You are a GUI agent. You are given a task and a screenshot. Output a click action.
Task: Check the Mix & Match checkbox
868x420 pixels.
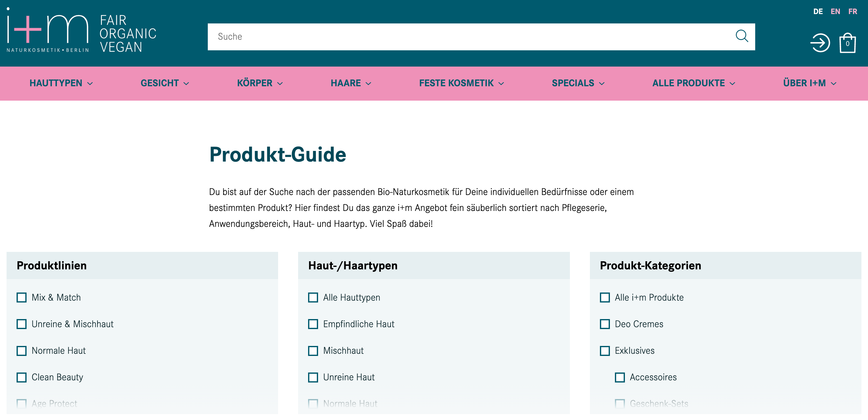coord(22,297)
